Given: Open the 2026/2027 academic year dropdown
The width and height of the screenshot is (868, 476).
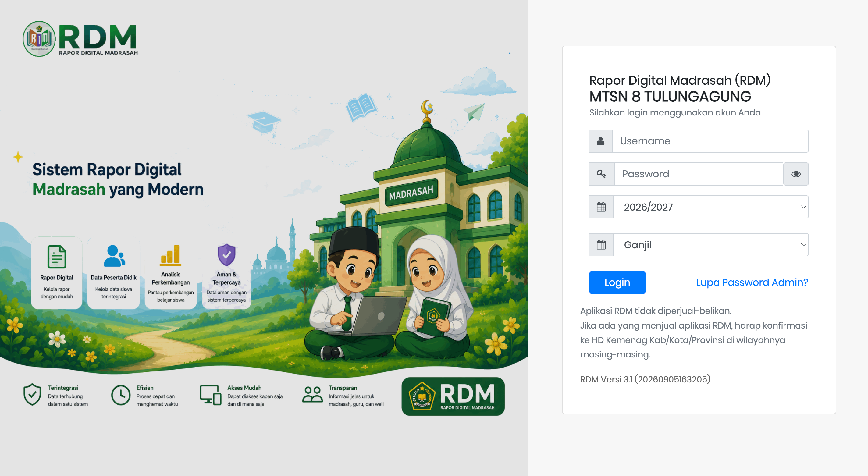Looking at the screenshot, I should point(711,207).
